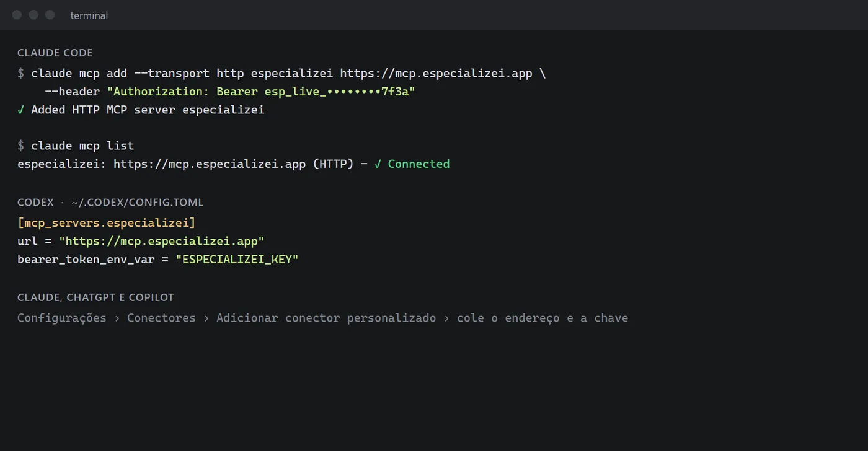Click the Authorization Bearer header string
The width and height of the screenshot is (868, 451).
(261, 92)
